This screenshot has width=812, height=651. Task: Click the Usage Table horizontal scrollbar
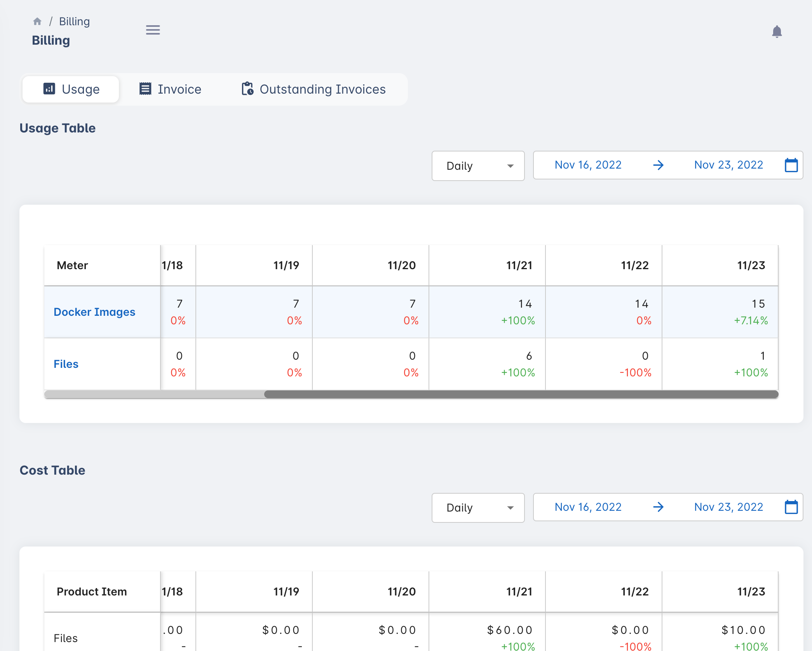point(521,394)
